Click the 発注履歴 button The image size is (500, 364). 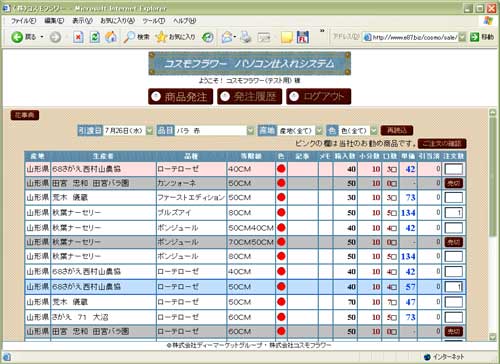click(250, 97)
